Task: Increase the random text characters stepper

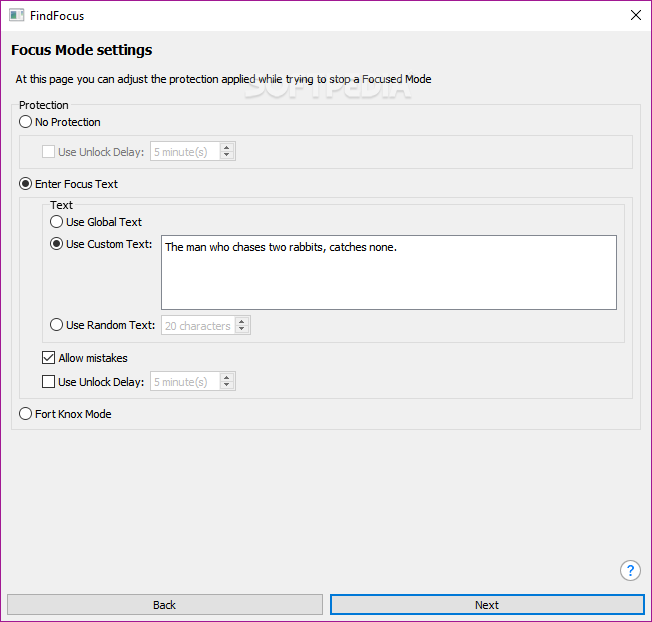Action: coord(242,321)
